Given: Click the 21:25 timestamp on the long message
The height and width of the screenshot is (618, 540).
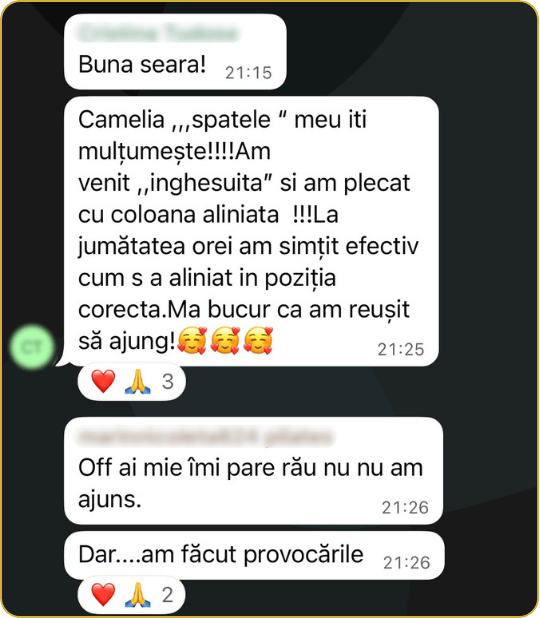Looking at the screenshot, I should (x=401, y=350).
